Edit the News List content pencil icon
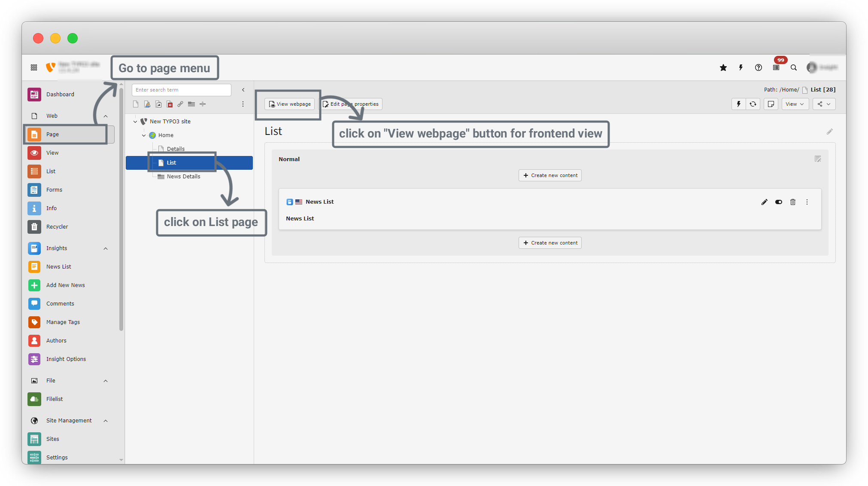Viewport: 868px width, 486px height. pyautogui.click(x=764, y=202)
